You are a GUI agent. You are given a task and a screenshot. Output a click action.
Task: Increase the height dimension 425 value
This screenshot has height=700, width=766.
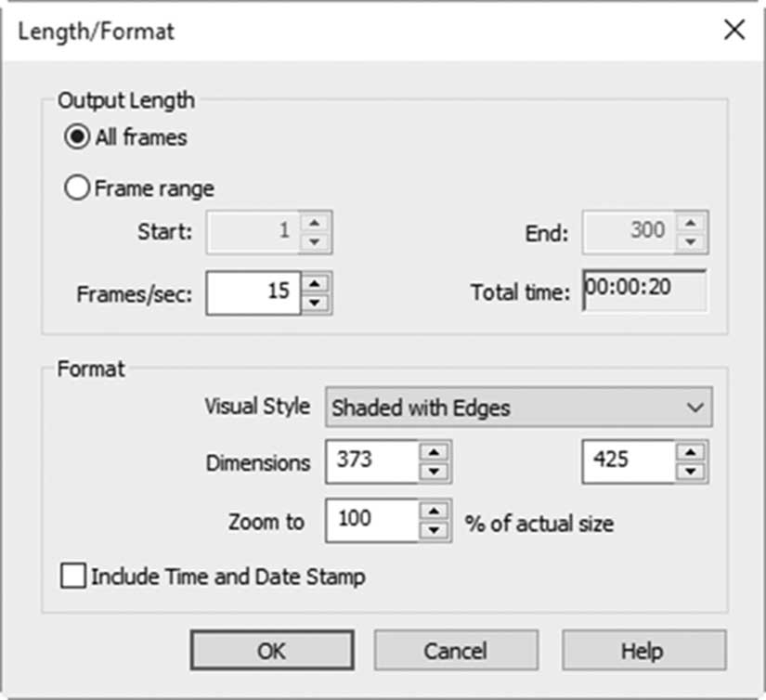coord(691,452)
